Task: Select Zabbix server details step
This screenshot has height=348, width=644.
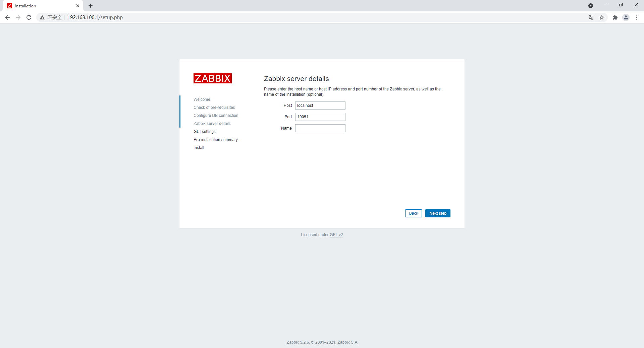Action: point(212,124)
